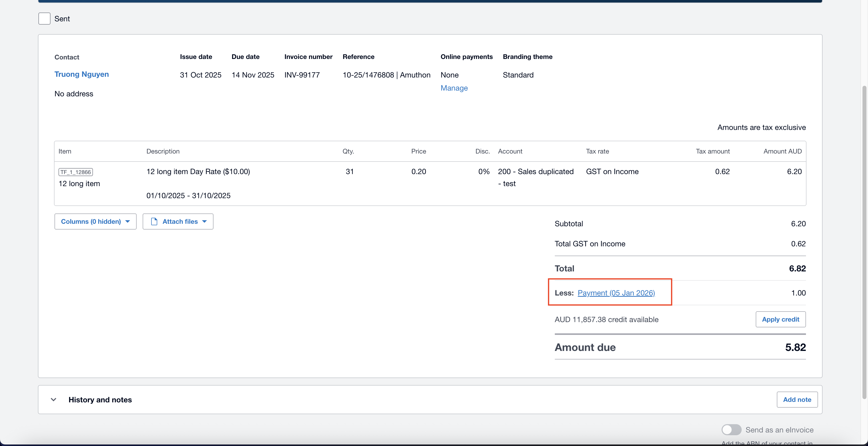Click the Tax rate column header
Viewport: 868px width, 446px height.
[597, 151]
